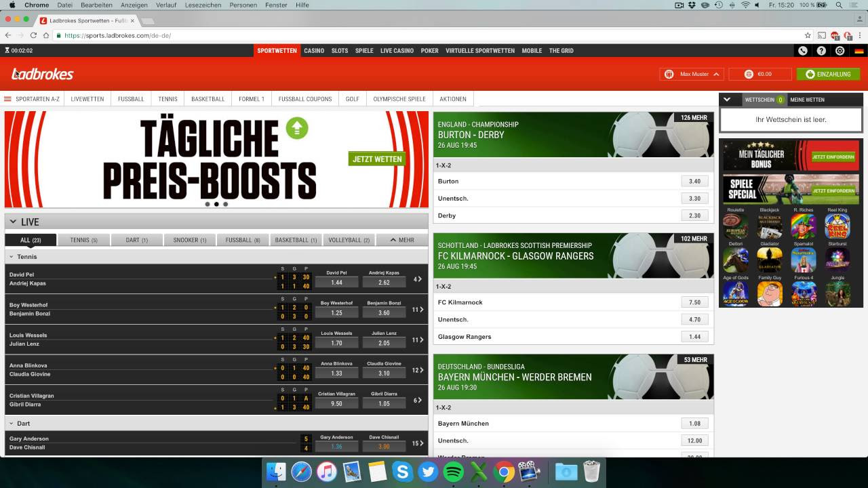The width and height of the screenshot is (868, 488).
Task: Bet on Glasgow Rangers at 1.44
Action: tap(694, 336)
